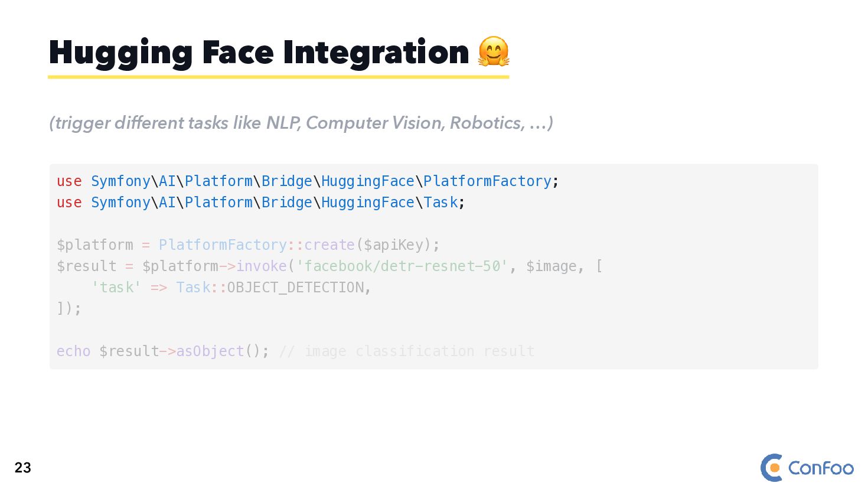Click the hugging face emoji in the title
Viewport: 868px width, 489px height.
[493, 52]
